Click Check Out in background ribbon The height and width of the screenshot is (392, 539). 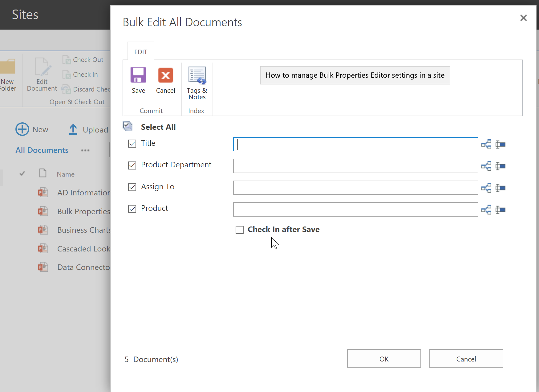pyautogui.click(x=83, y=60)
